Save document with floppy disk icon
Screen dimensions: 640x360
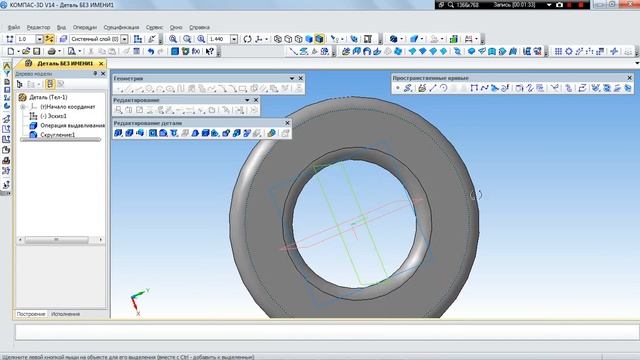[x=37, y=51]
